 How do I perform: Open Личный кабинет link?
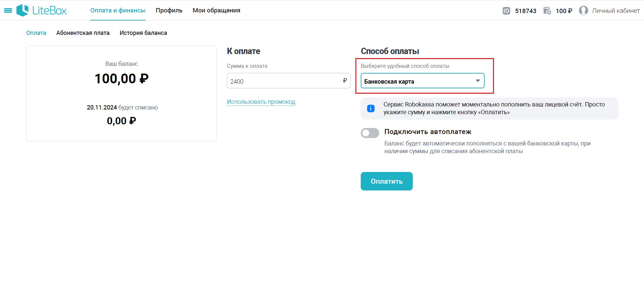[x=615, y=11]
